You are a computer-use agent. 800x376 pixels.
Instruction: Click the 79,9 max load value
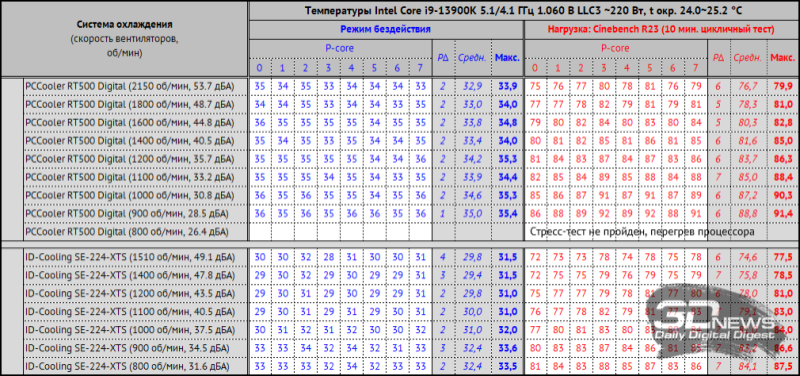point(783,86)
